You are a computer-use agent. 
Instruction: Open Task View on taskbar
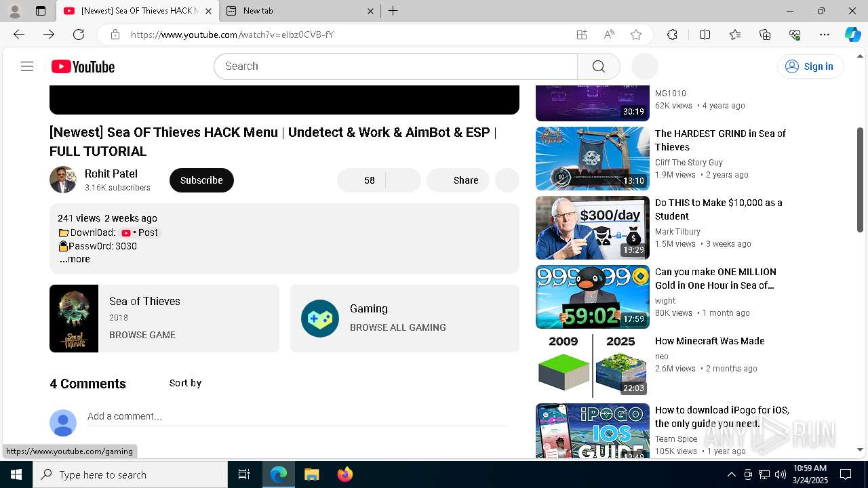click(x=244, y=474)
